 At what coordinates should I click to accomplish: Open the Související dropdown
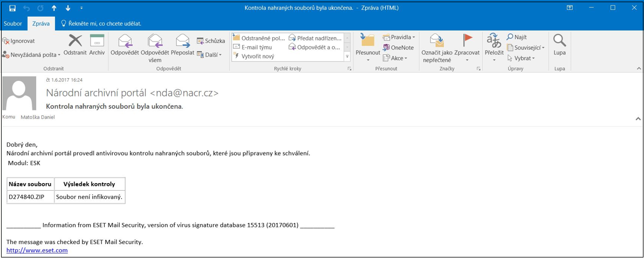pyautogui.click(x=525, y=47)
